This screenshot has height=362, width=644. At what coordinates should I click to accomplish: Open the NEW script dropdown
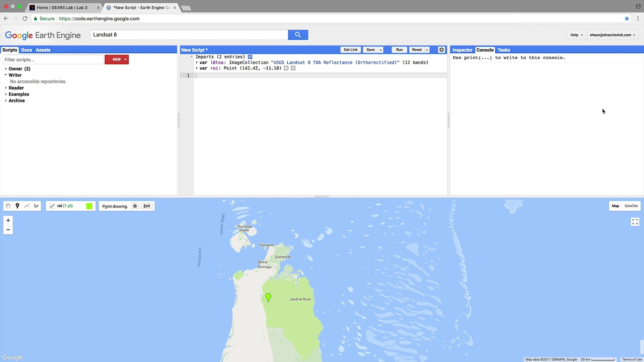(x=125, y=59)
